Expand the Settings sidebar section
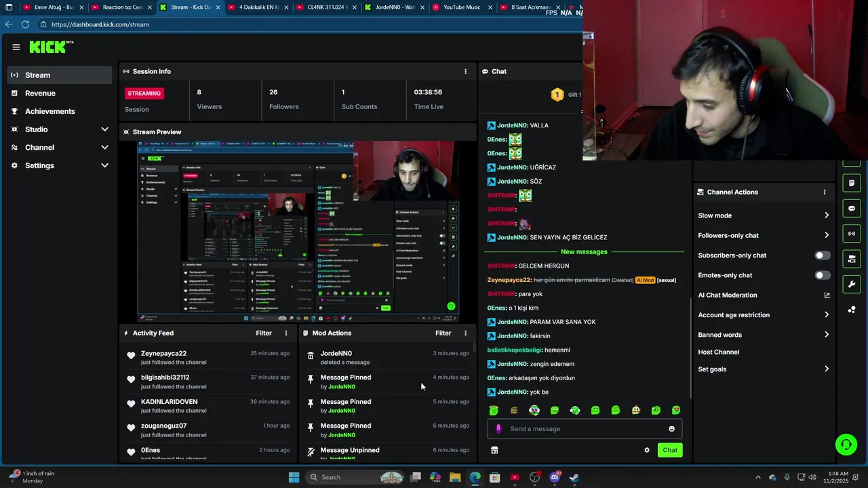868x488 pixels. click(x=104, y=165)
